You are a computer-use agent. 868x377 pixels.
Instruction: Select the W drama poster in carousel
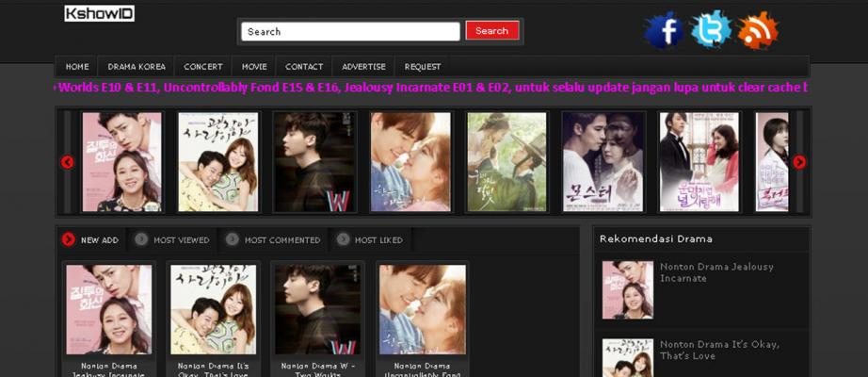point(314,162)
